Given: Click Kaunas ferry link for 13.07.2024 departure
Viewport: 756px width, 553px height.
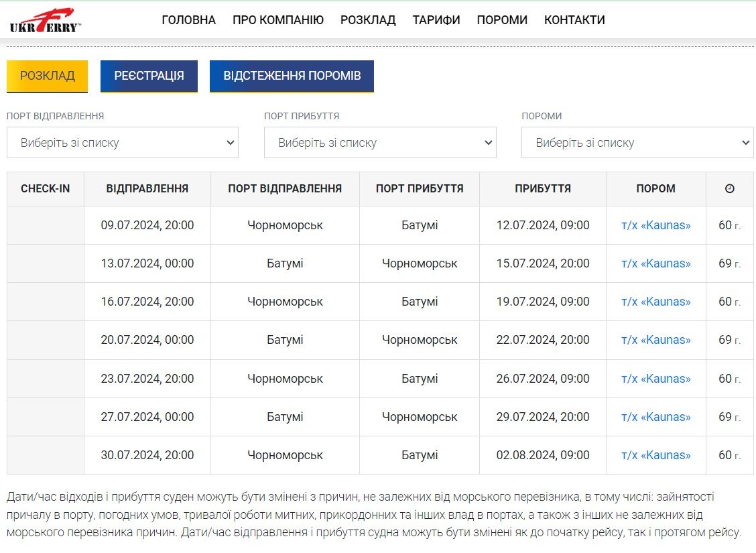Looking at the screenshot, I should (x=655, y=263).
